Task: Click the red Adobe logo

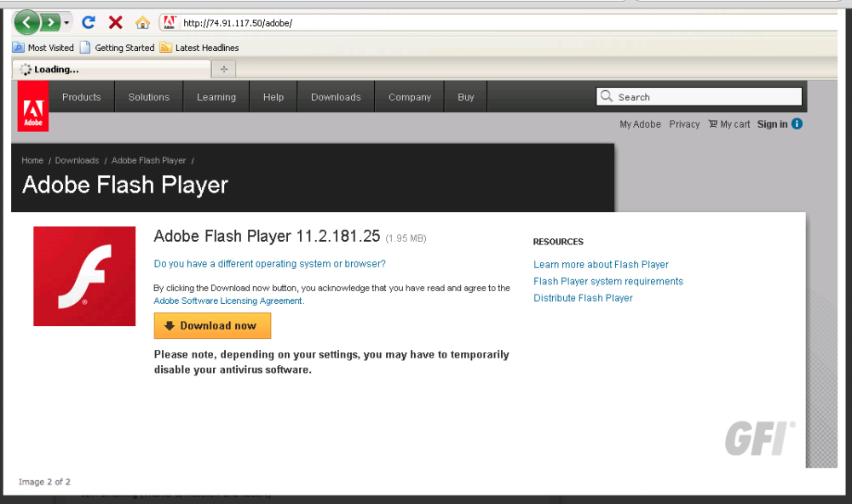Action: point(33,106)
